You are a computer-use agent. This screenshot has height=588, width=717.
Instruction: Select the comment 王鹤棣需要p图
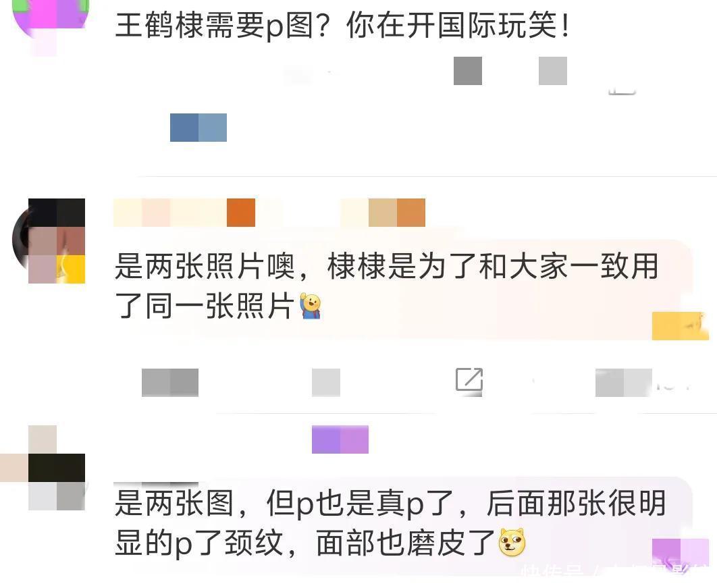[342, 25]
